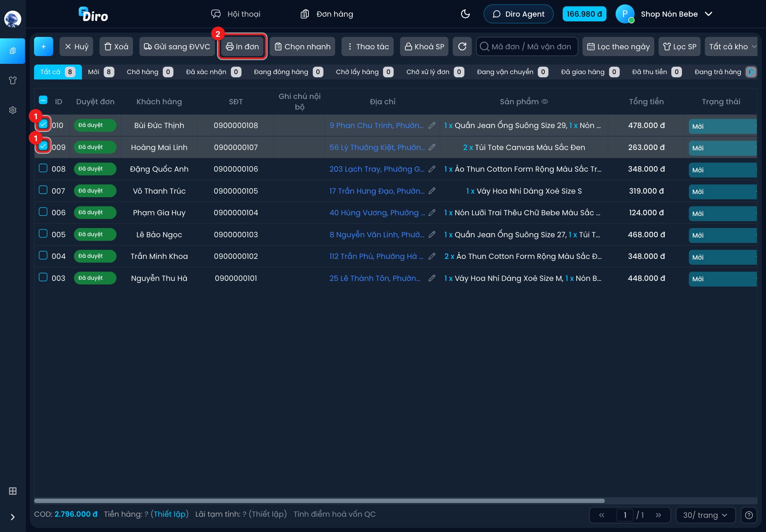Click the robot avatar in sidebar top
Viewport: 766px width, 532px height.
click(13, 19)
